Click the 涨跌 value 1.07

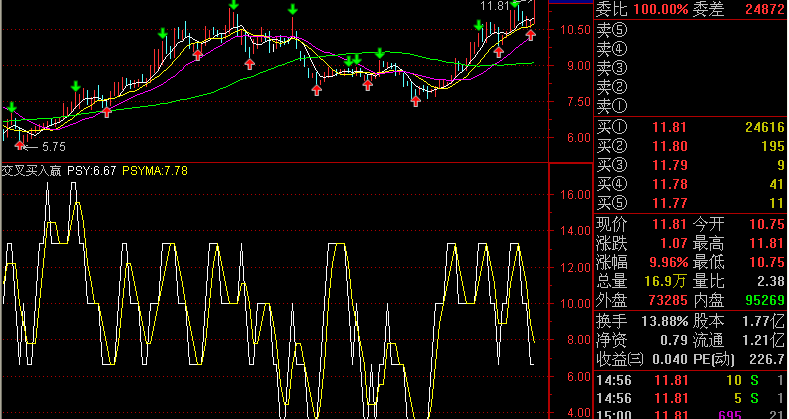click(673, 243)
